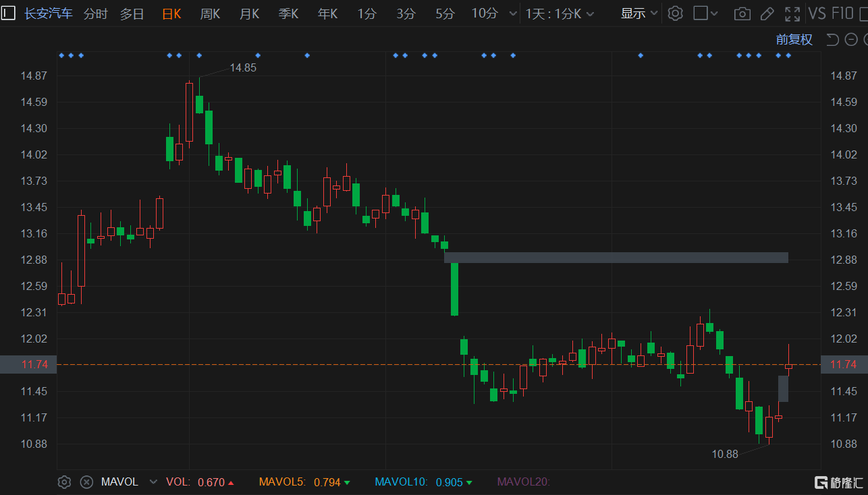868x495 pixels.
Task: Switch to 月K monthly chart
Action: 249,13
